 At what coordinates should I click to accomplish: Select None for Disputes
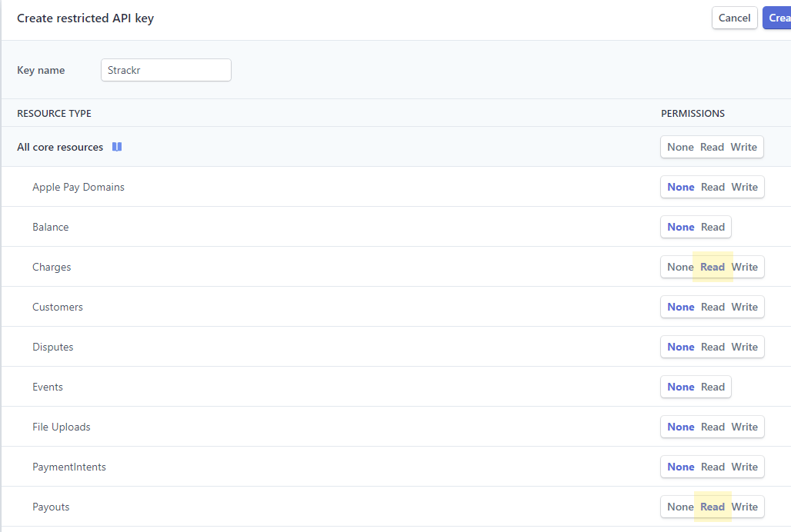pyautogui.click(x=681, y=347)
